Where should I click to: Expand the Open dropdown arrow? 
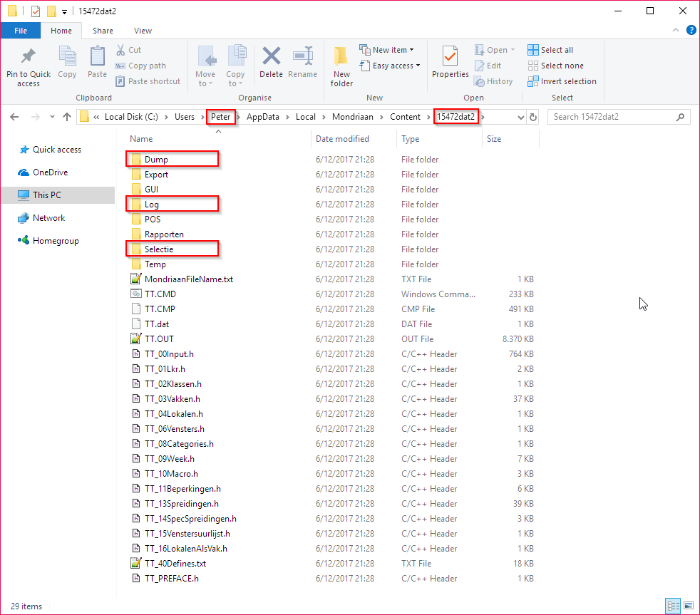pos(513,50)
